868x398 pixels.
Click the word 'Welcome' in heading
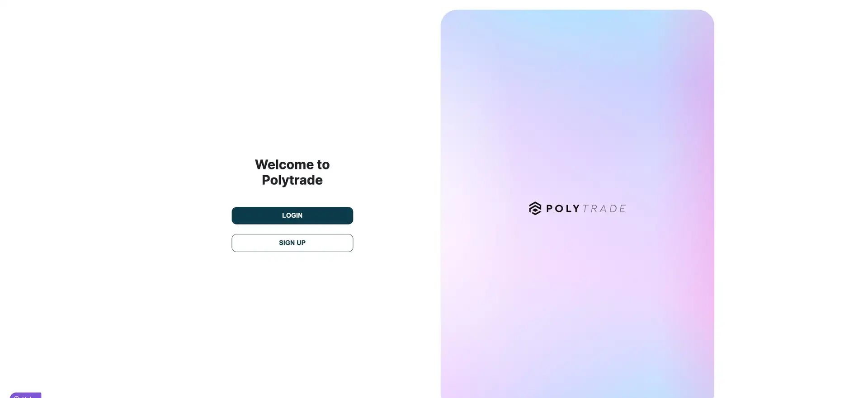click(x=284, y=164)
